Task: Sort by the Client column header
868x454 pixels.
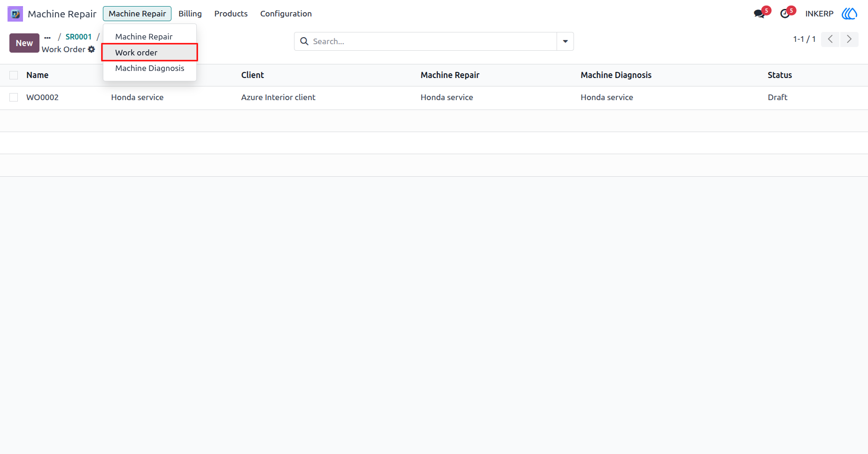Action: [253, 75]
